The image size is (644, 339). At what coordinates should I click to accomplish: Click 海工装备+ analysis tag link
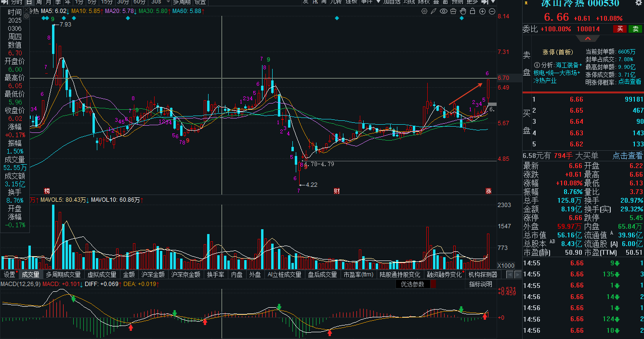pyautogui.click(x=568, y=65)
